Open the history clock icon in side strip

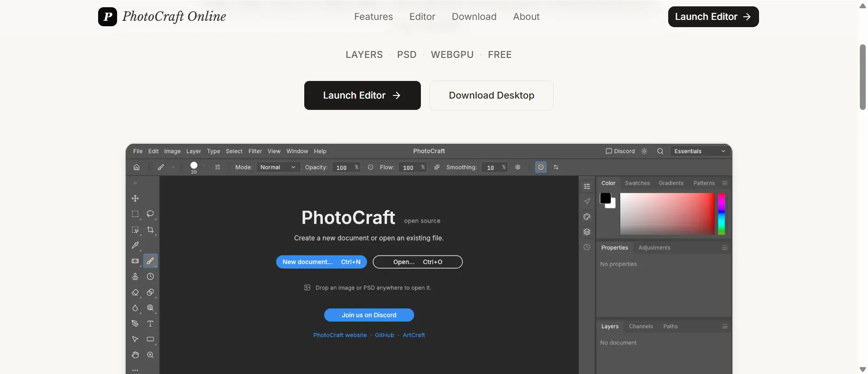click(x=587, y=247)
